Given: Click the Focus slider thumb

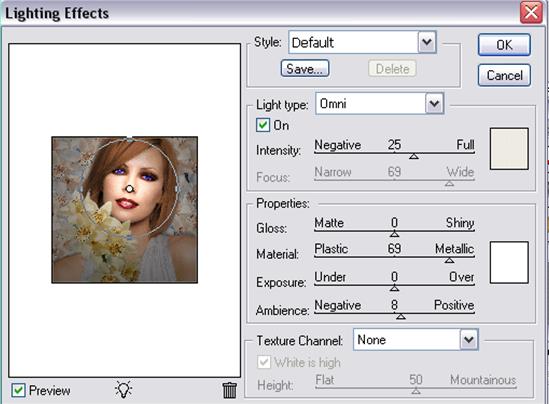Looking at the screenshot, I should pyautogui.click(x=450, y=183).
